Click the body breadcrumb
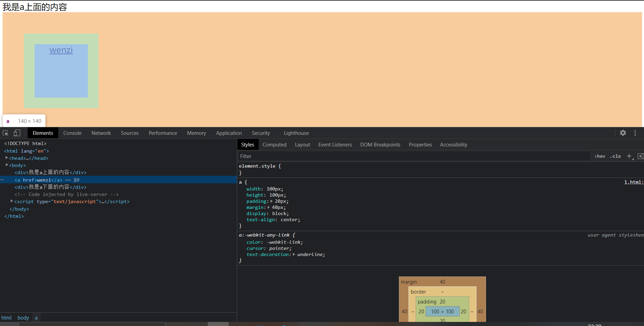 [23, 318]
